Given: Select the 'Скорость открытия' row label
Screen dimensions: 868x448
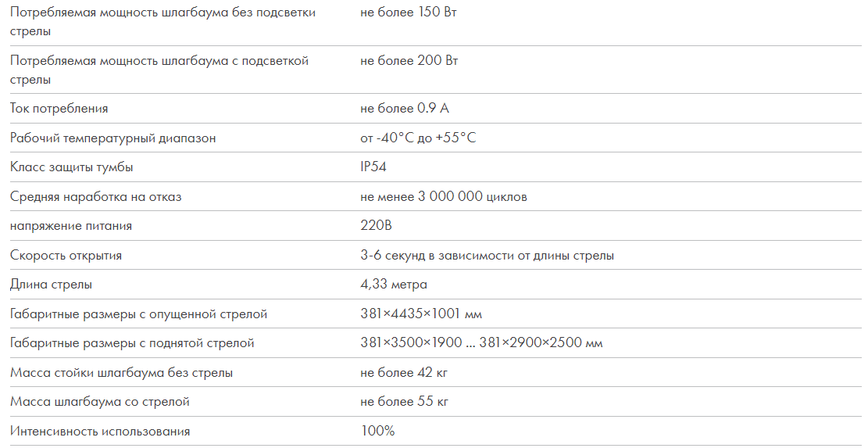Looking at the screenshot, I should pos(66,256).
